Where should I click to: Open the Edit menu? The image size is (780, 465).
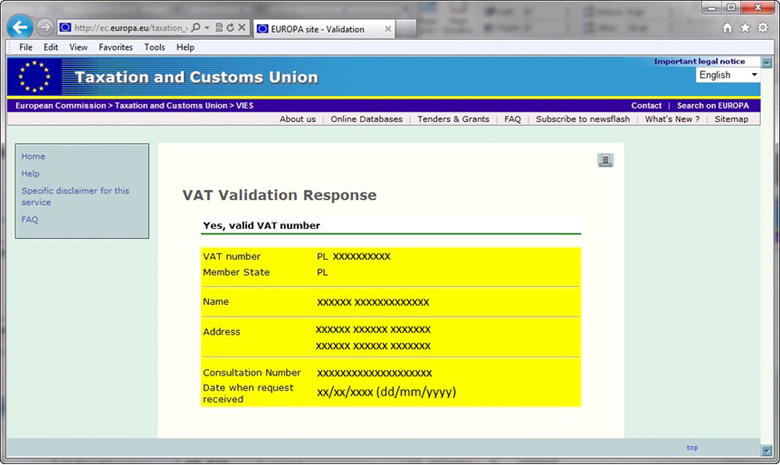(x=51, y=47)
